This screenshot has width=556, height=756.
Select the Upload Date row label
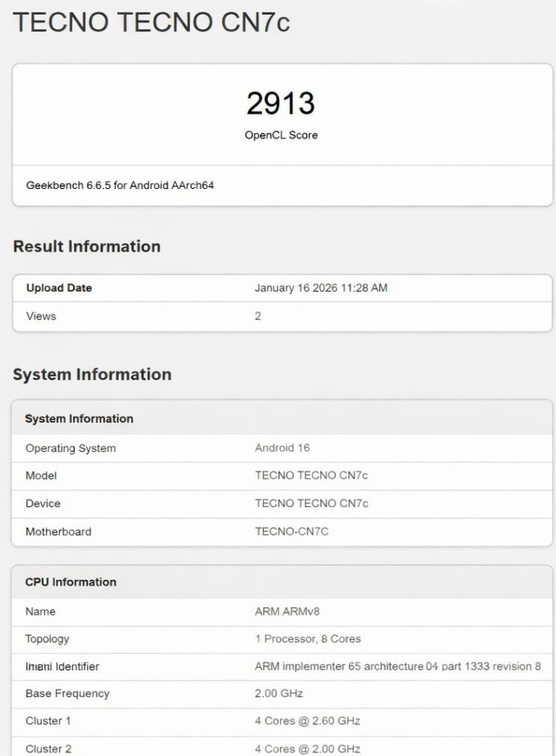click(x=59, y=288)
